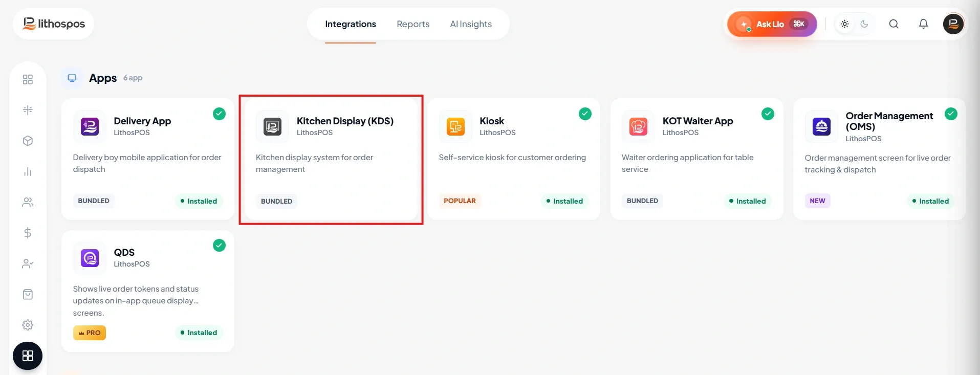980x375 pixels.
Task: Open the Kiosk app title
Action: point(492,121)
